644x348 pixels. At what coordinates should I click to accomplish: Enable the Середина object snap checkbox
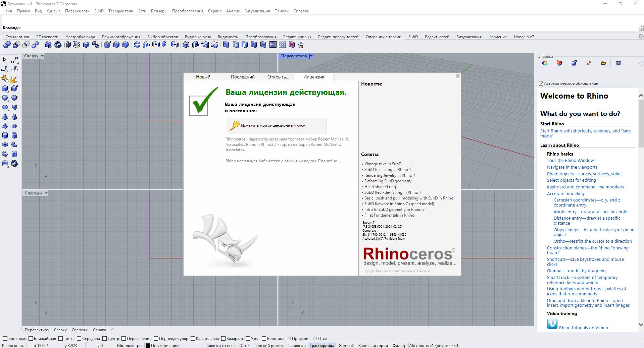[x=79, y=339]
